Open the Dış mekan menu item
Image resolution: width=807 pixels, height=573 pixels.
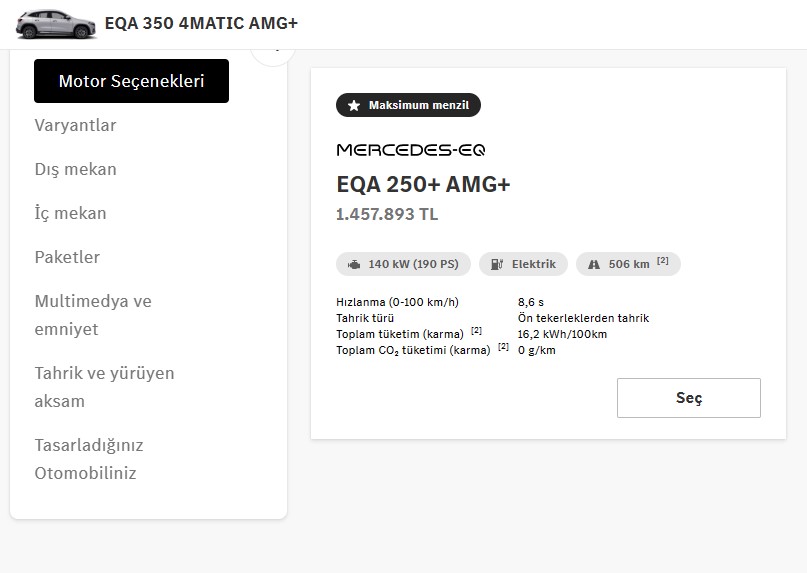tap(76, 169)
